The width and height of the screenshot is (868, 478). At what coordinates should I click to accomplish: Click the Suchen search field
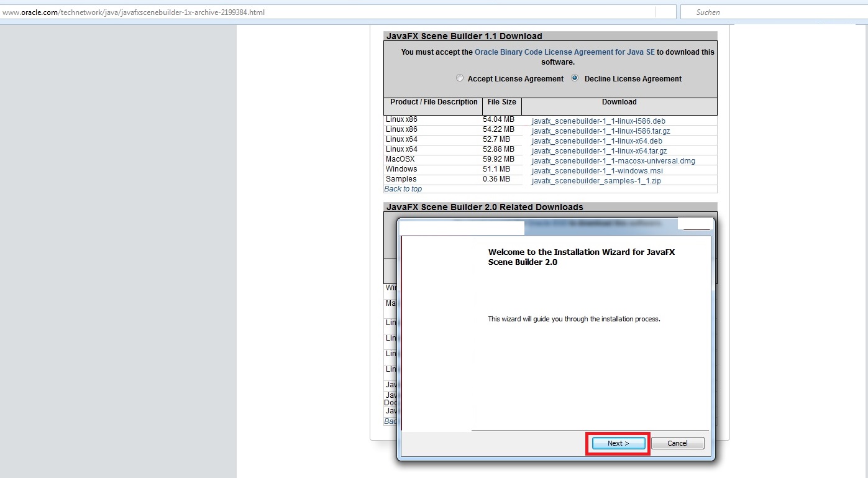click(x=774, y=12)
